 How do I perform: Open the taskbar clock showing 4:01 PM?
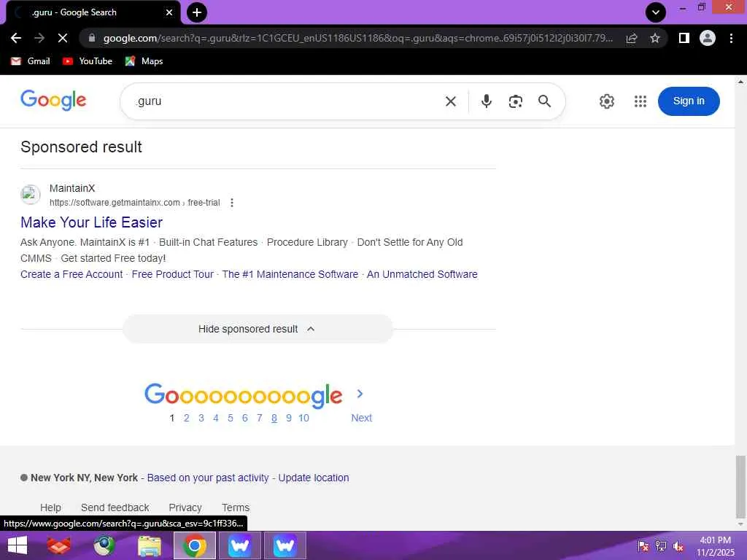point(716,546)
